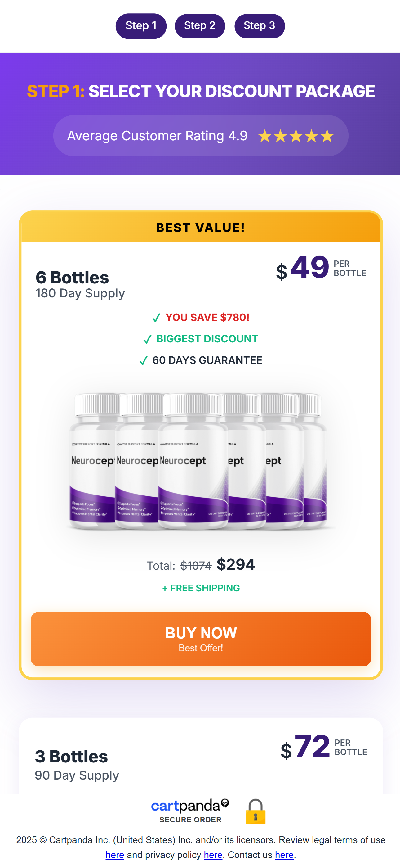Click the $294 total price

235,564
